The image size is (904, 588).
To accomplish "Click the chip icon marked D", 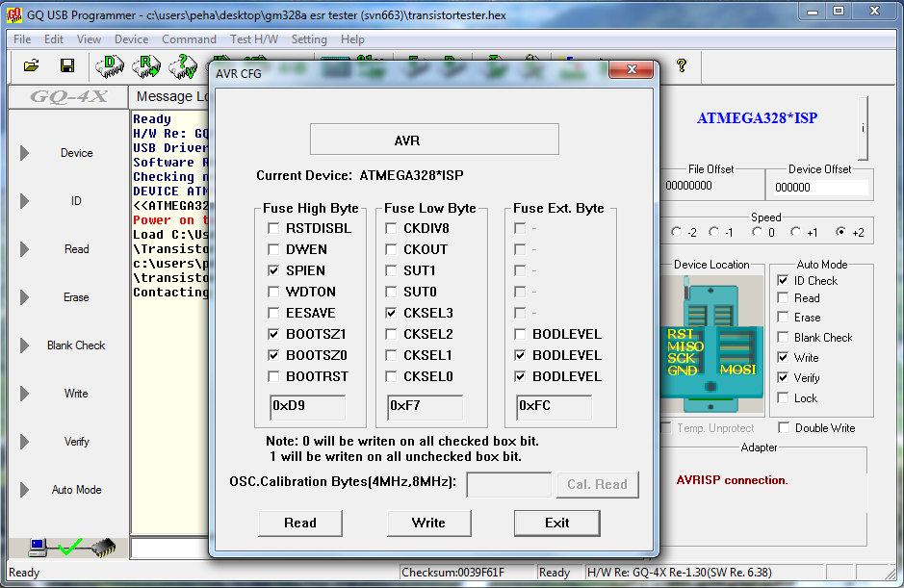I will (110, 65).
